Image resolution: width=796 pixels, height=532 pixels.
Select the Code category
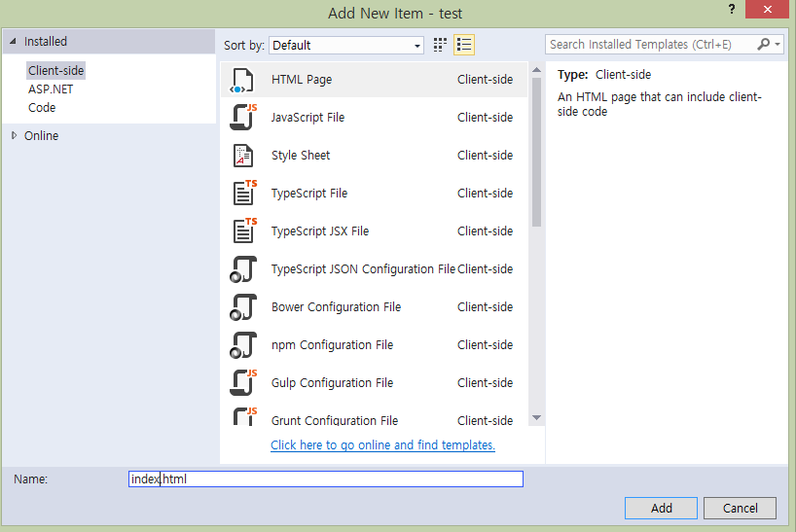(x=42, y=108)
